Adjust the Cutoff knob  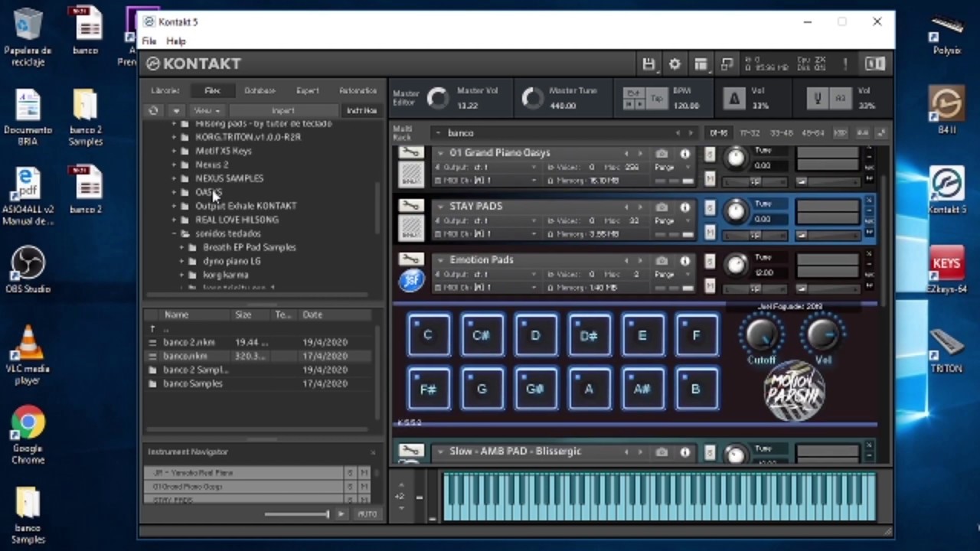pos(761,334)
